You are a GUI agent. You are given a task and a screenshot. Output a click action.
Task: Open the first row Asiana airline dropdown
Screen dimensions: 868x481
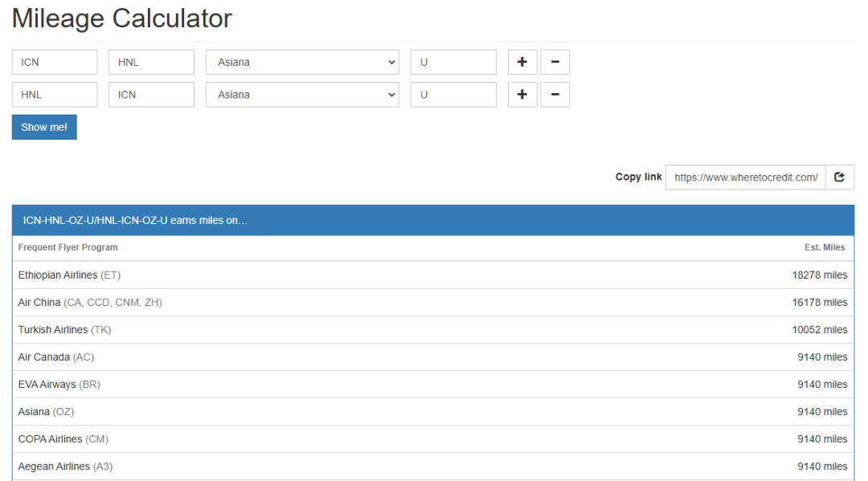click(x=302, y=62)
